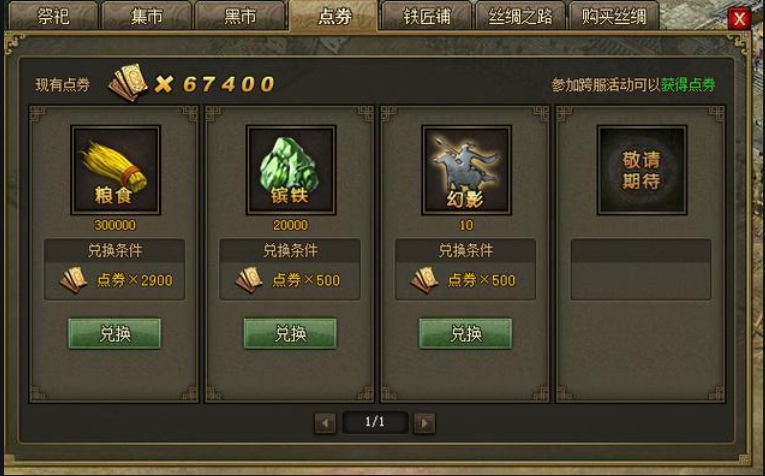765x476 pixels.
Task: Click coupon icon in 镔铁 exchange condition
Action: click(x=249, y=280)
